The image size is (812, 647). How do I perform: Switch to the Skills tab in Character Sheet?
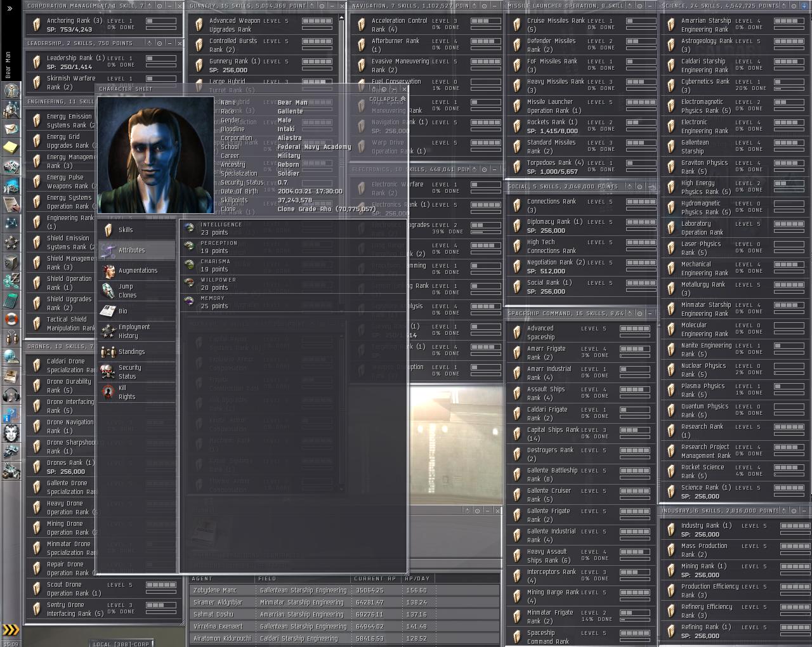pos(136,230)
